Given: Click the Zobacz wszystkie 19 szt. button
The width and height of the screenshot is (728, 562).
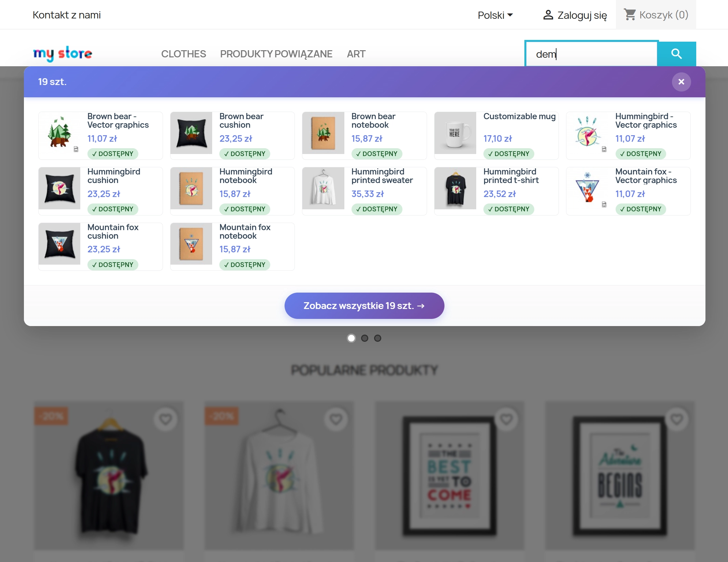Looking at the screenshot, I should (x=364, y=306).
